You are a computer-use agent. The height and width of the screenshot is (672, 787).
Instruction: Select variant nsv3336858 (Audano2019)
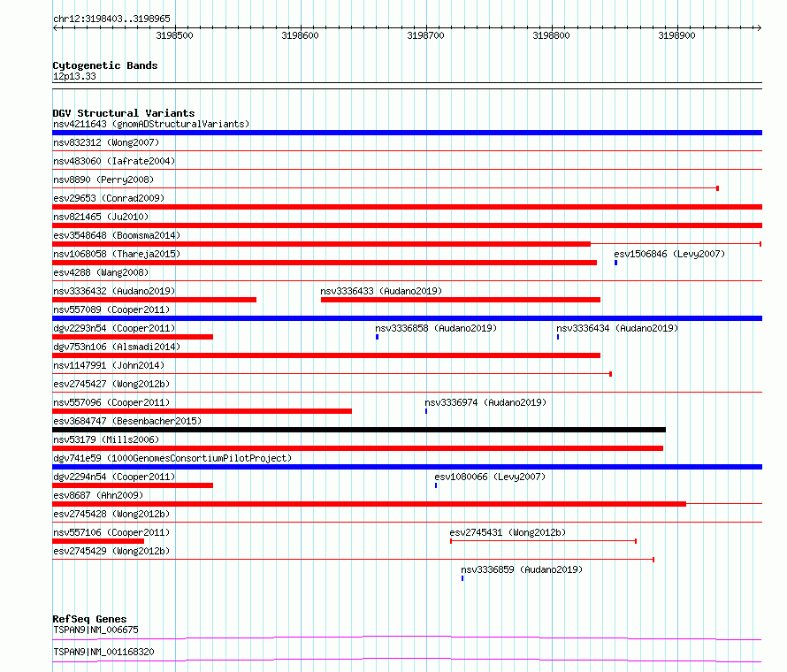click(x=436, y=328)
